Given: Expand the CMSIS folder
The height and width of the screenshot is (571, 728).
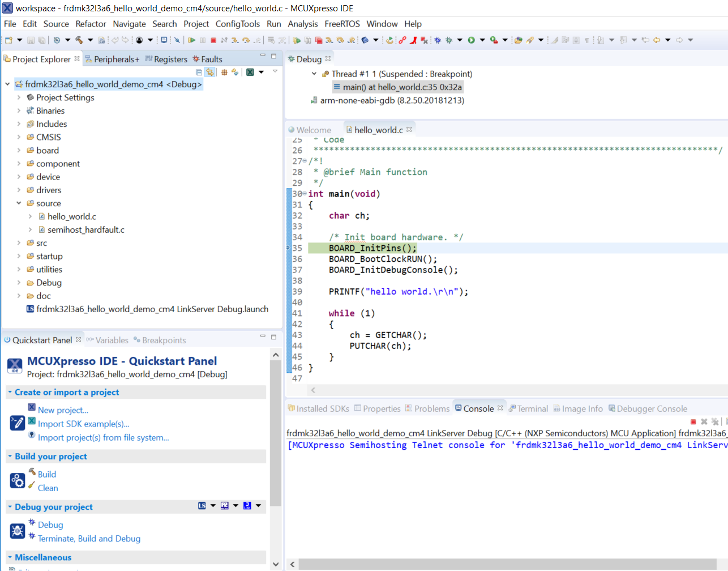Looking at the screenshot, I should (19, 137).
